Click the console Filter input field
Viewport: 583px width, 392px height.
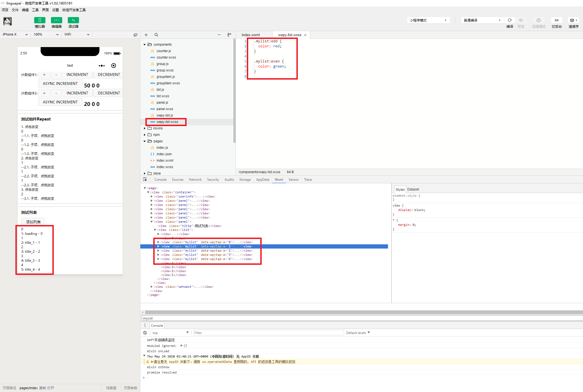[x=268, y=333]
